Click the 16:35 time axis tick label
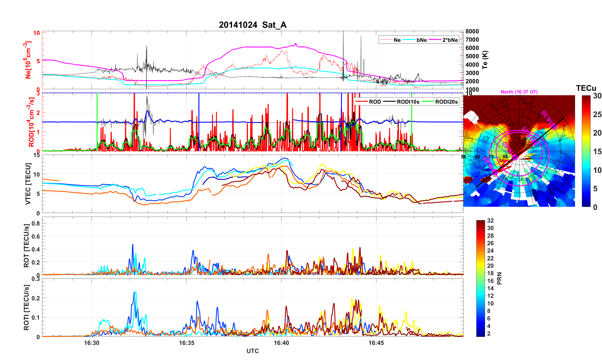 (x=186, y=343)
